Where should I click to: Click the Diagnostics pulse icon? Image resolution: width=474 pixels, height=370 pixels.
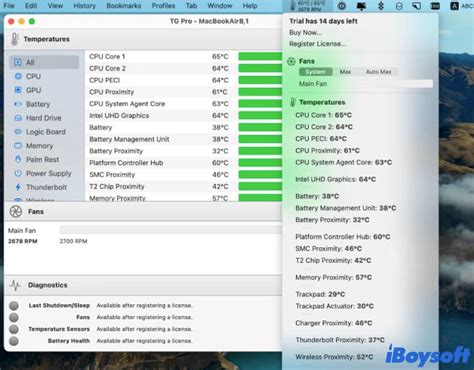coord(15,285)
